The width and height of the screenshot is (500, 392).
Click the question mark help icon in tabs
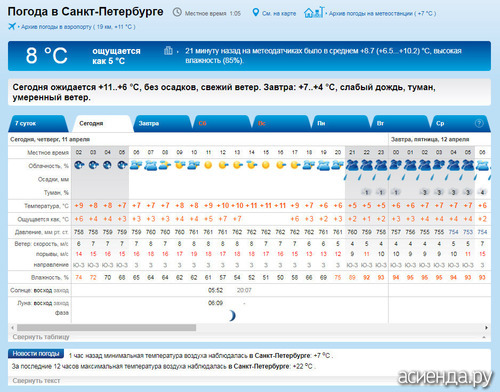(479, 123)
